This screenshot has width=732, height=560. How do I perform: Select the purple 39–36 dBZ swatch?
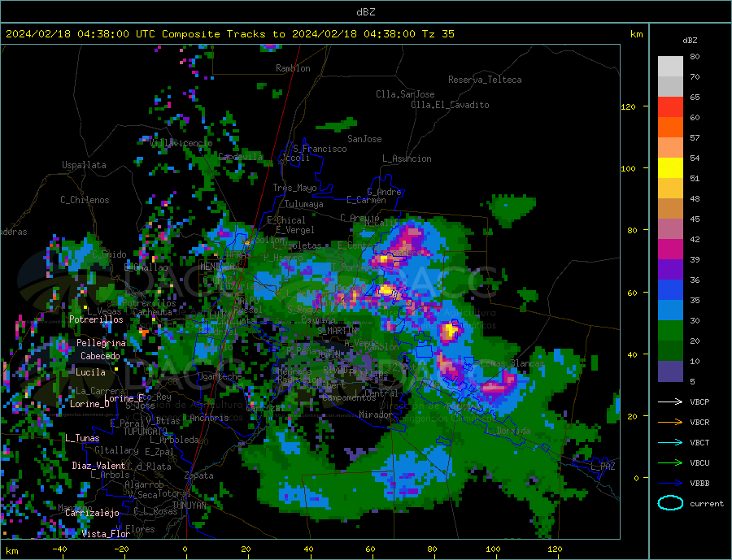pos(670,269)
